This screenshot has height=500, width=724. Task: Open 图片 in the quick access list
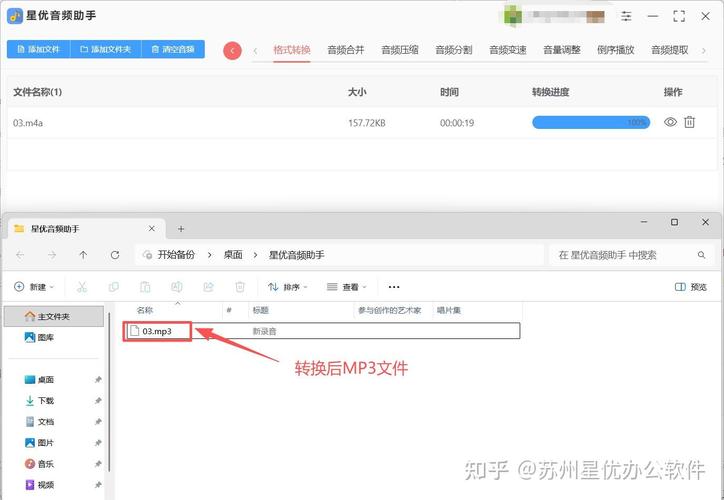coord(40,443)
